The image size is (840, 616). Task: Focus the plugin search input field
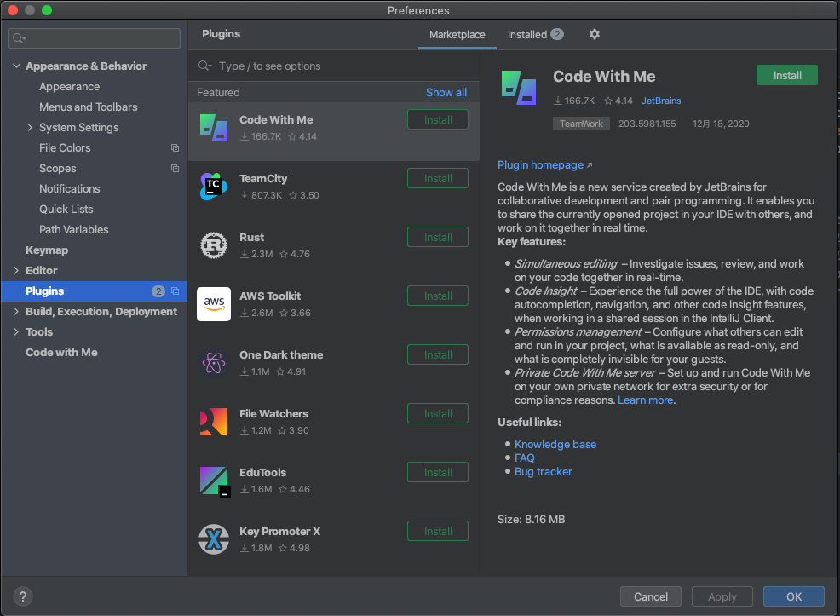[x=334, y=66]
